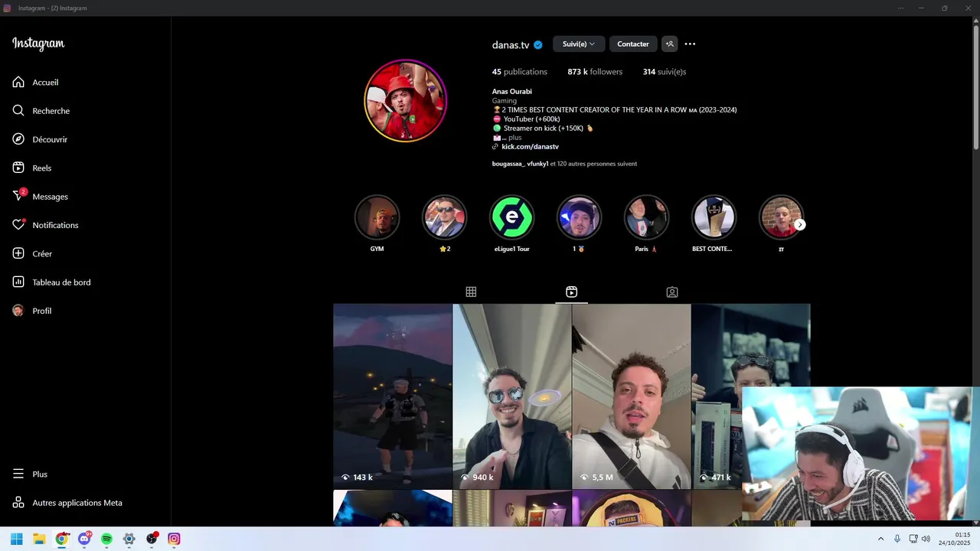Click the Créer plus icon
This screenshot has height=551, width=980.
click(18, 253)
